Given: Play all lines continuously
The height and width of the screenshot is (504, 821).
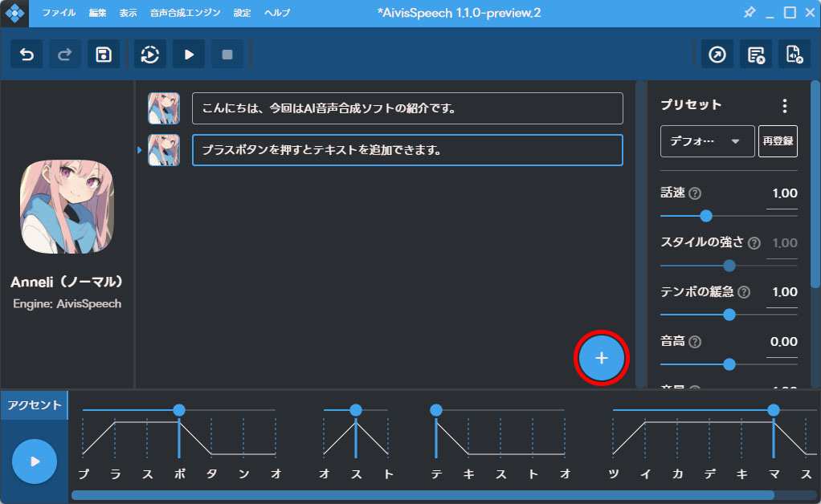Looking at the screenshot, I should (150, 54).
